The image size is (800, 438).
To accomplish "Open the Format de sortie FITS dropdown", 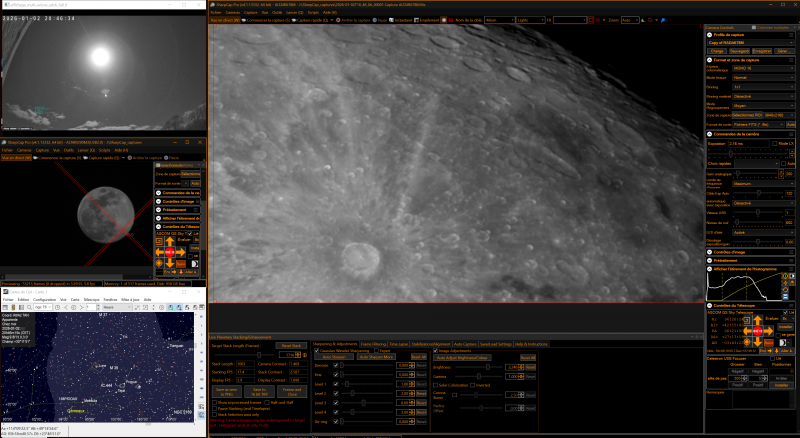I will coord(758,125).
